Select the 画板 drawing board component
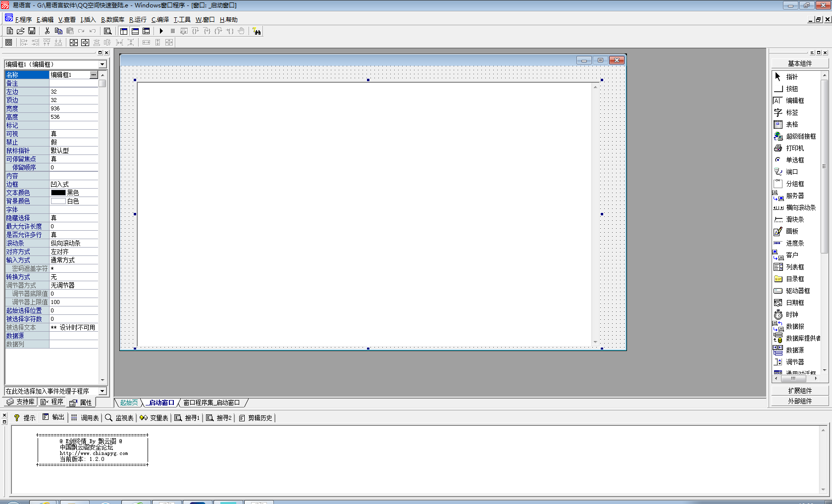 tap(792, 232)
